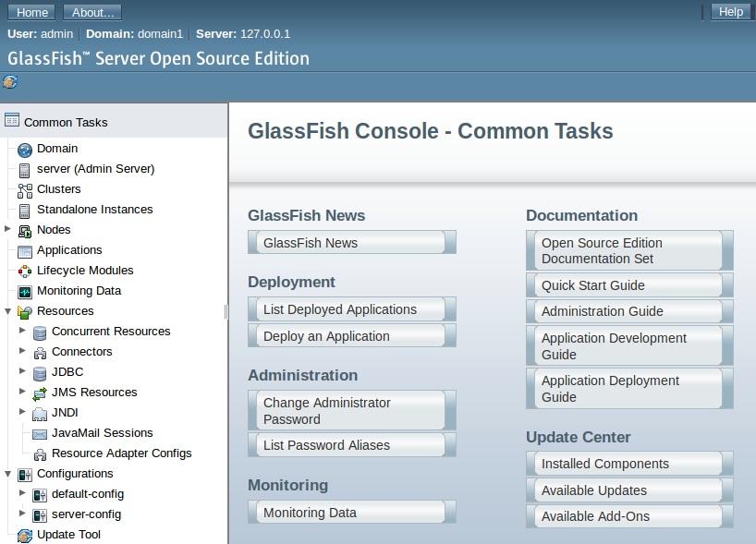This screenshot has height=544, width=756.
Task: Click the server-config icon
Action: coord(40,515)
